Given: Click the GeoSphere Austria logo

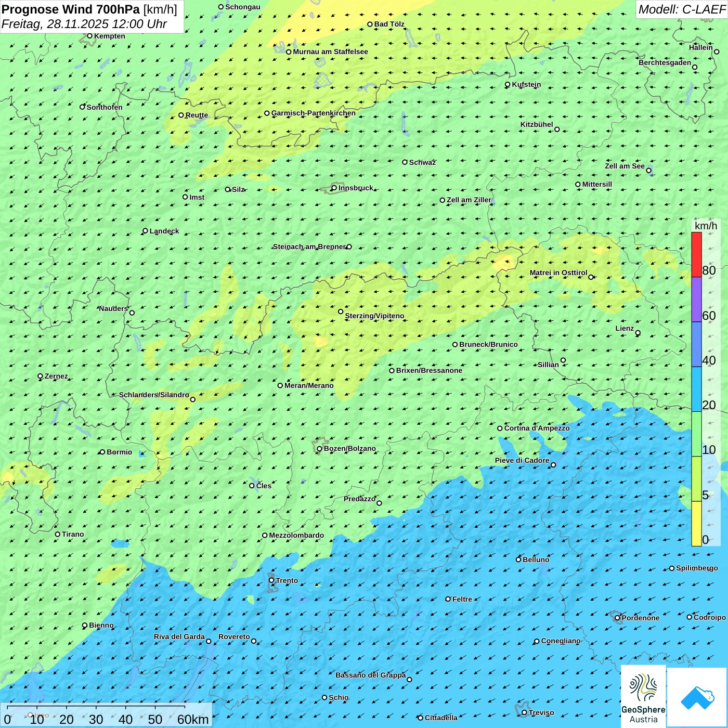Looking at the screenshot, I should pyautogui.click(x=643, y=696).
